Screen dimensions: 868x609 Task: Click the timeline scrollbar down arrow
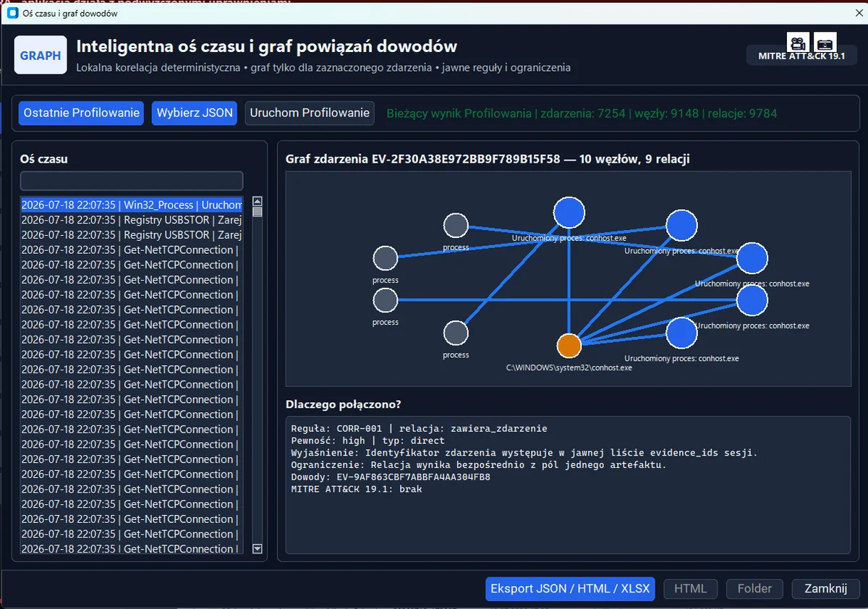pyautogui.click(x=258, y=549)
